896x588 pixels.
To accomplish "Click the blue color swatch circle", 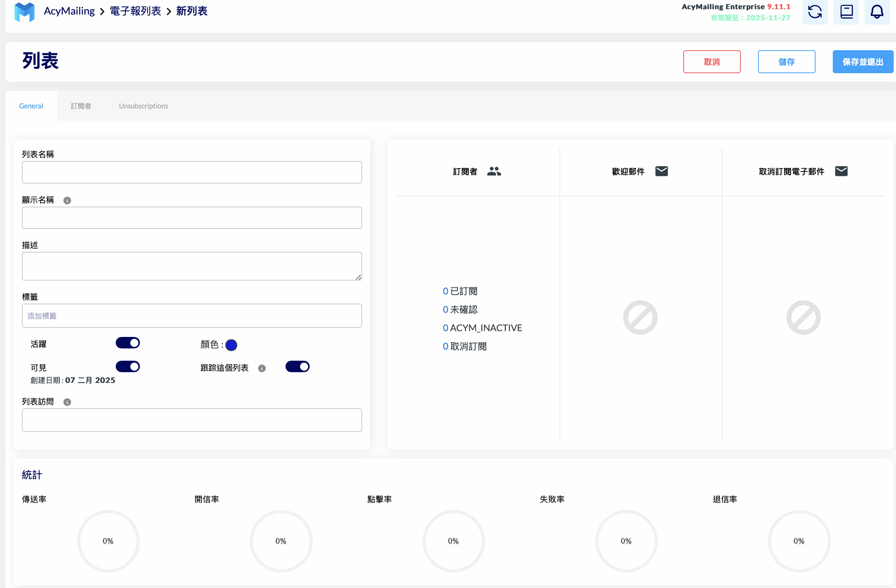I will (x=231, y=344).
